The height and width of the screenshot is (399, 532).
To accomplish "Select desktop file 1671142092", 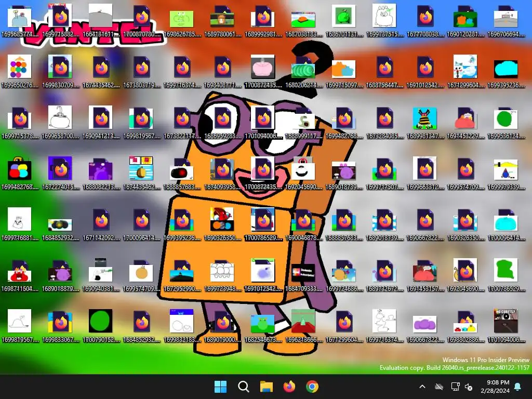I will (101, 224).
